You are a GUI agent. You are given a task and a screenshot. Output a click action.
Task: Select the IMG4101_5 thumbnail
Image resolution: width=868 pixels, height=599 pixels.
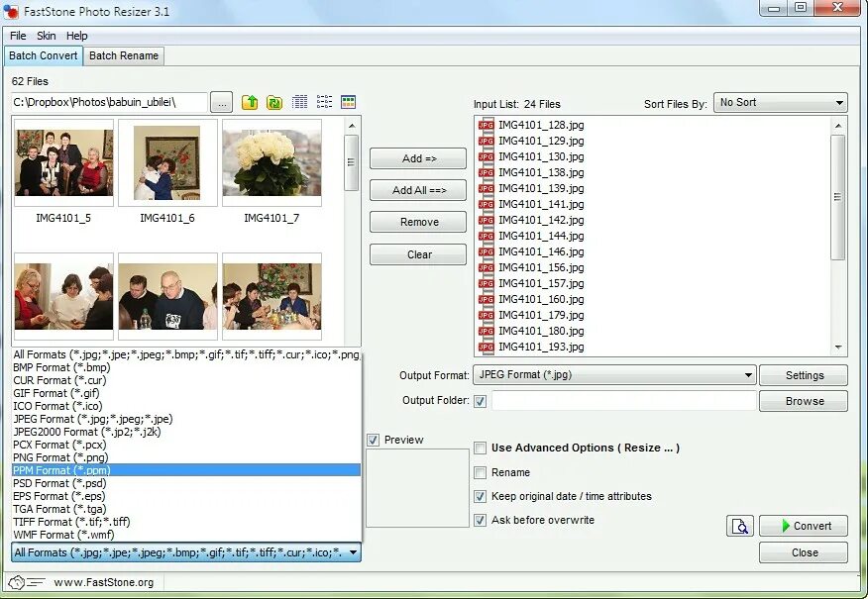tap(63, 163)
